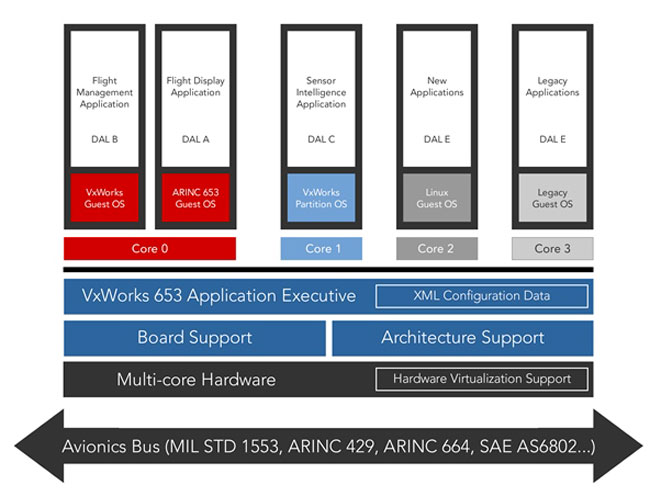Click the blue VxWorks Partition OS block

tap(321, 198)
